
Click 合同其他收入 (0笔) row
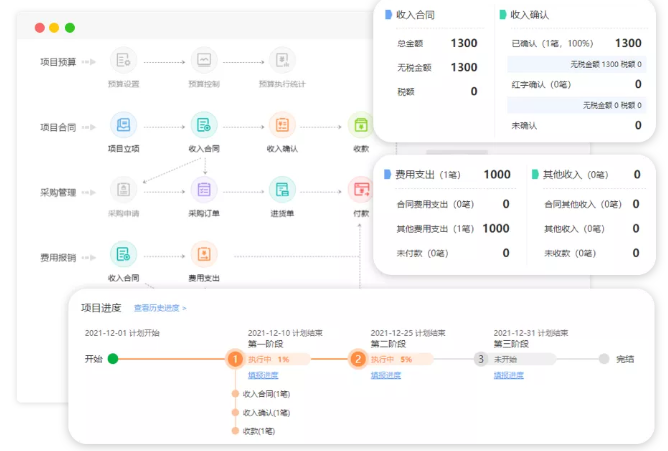pos(592,204)
